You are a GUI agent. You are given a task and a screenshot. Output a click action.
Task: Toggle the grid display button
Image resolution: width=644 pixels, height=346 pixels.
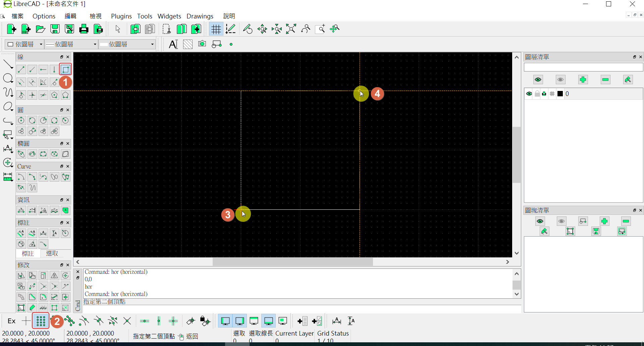[216, 29]
